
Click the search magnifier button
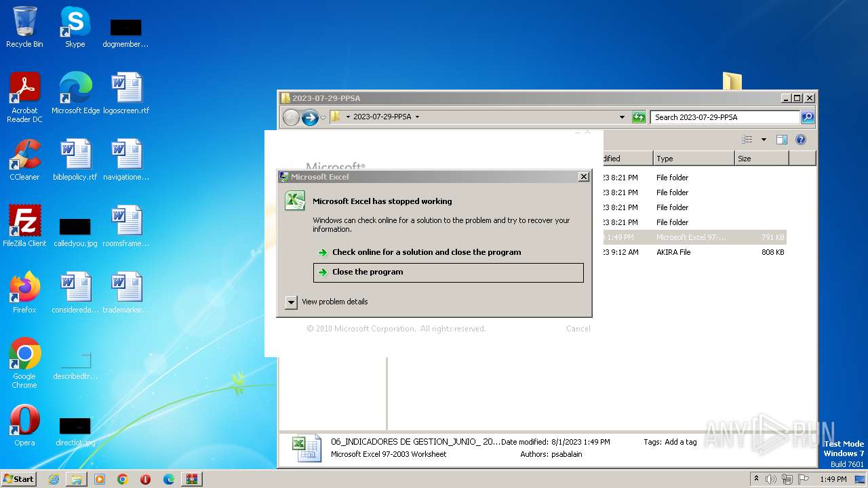click(807, 117)
